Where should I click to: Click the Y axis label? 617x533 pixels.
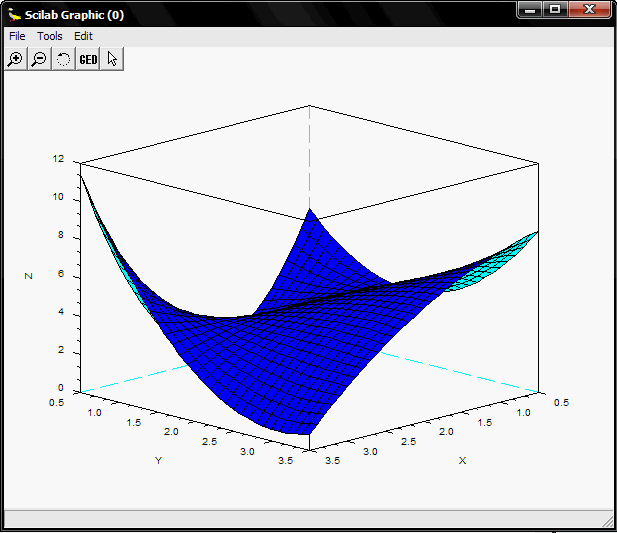tap(157, 460)
